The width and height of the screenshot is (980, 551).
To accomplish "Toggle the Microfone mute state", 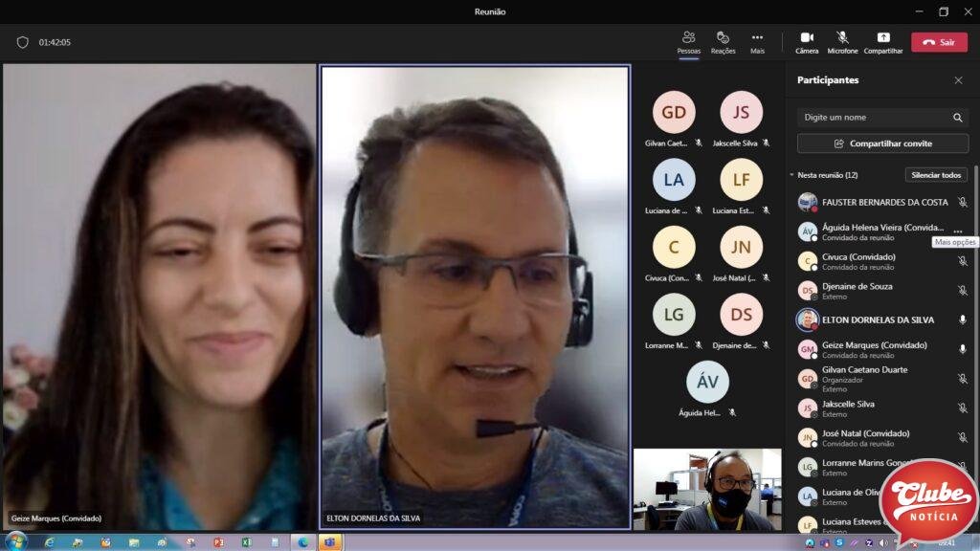I will (842, 41).
